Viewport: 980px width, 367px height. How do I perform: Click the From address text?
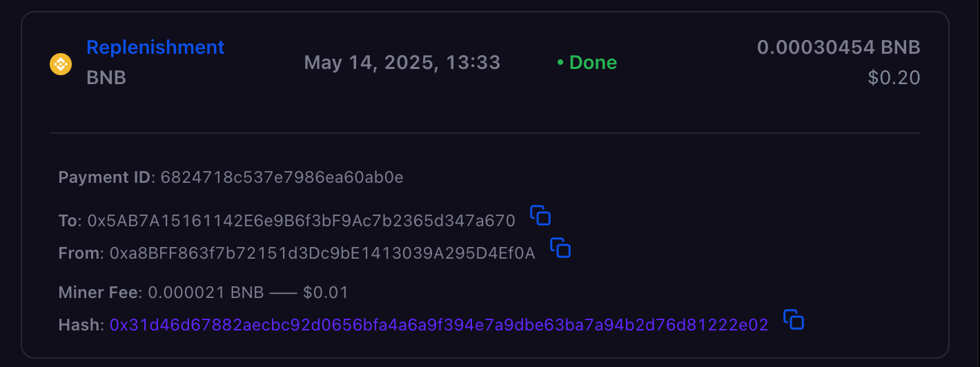[322, 253]
